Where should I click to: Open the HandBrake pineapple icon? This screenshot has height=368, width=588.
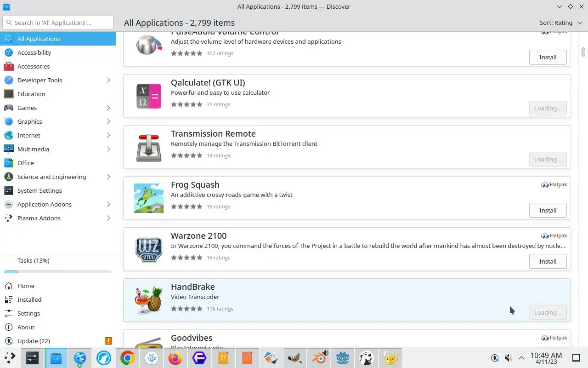pyautogui.click(x=149, y=300)
